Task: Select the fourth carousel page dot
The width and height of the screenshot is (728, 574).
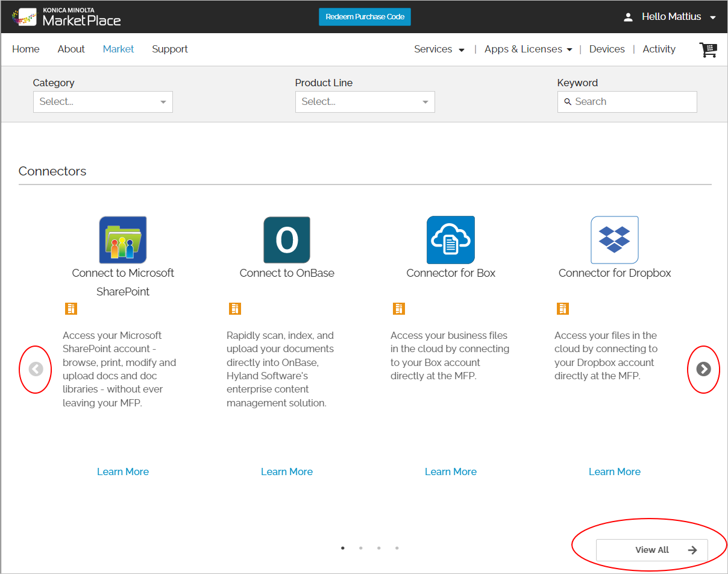Action: point(397,548)
